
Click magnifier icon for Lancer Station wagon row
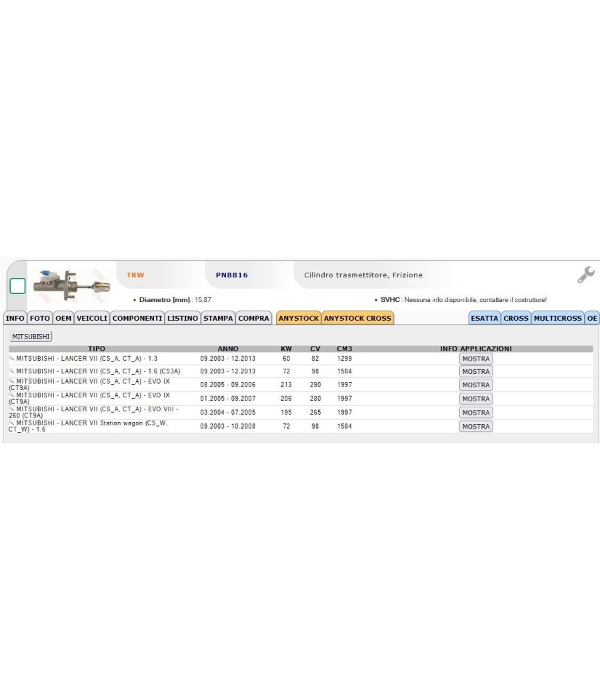tap(11, 423)
